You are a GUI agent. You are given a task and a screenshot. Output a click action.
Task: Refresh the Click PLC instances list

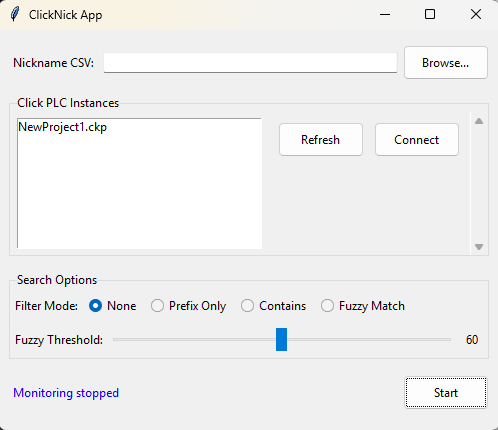point(321,140)
